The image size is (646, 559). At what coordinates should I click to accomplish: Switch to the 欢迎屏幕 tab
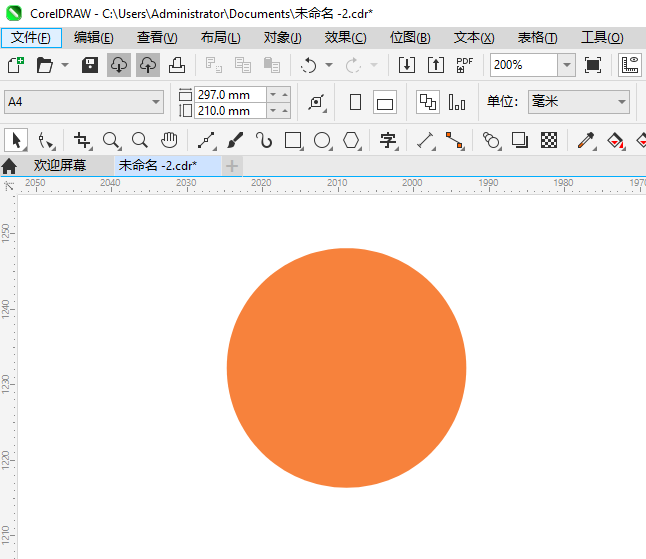[x=60, y=165]
